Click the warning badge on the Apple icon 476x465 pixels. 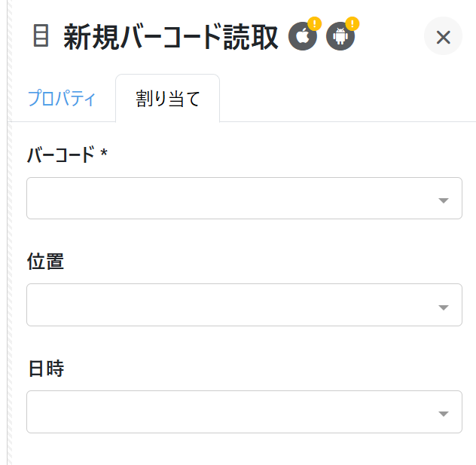[x=315, y=23]
